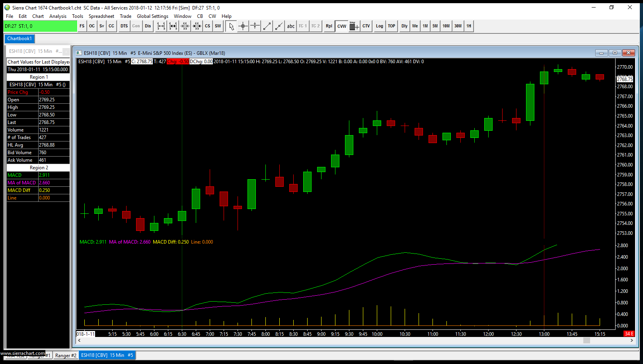Viewport: 643px width, 364px height.
Task: Toggle the Log scale button
Action: [x=380, y=26]
